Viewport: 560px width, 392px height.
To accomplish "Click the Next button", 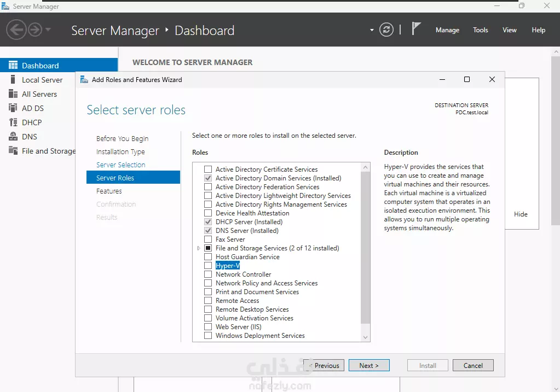I will (x=369, y=365).
